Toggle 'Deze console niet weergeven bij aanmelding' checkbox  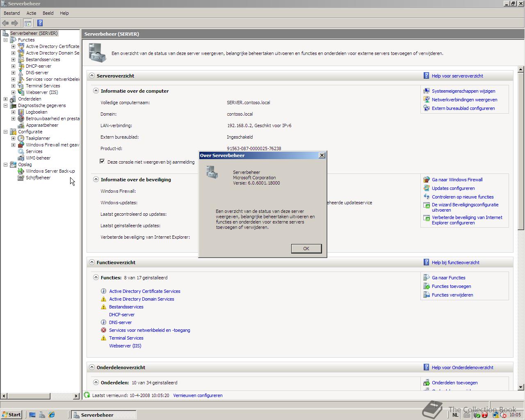click(102, 161)
